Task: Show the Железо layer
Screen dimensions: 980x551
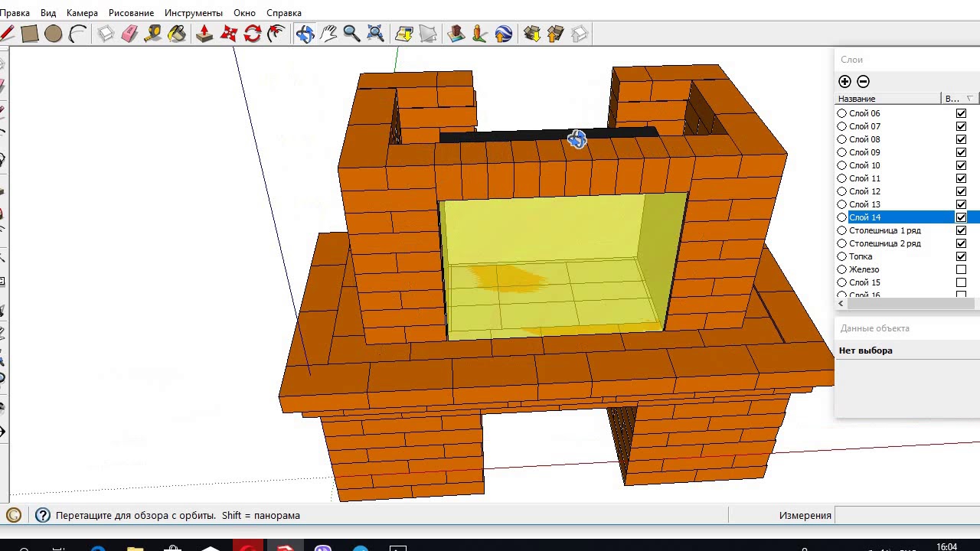Action: pos(961,269)
